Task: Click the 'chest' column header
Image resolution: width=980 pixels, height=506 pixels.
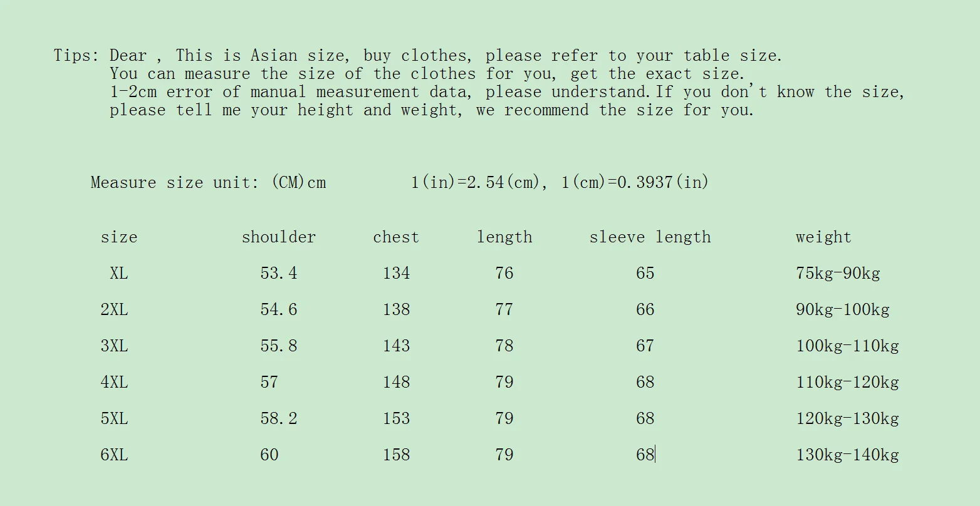Action: [396, 237]
